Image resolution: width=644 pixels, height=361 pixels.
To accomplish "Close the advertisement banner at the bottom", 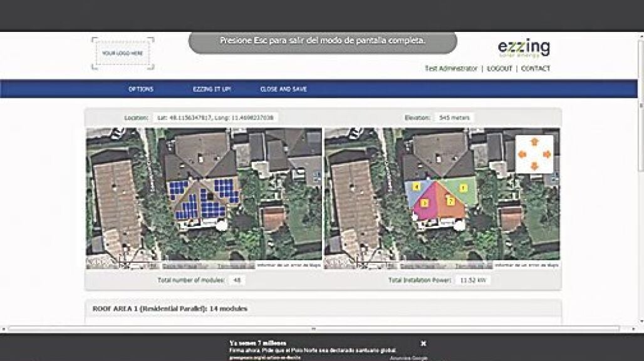I will (423, 343).
